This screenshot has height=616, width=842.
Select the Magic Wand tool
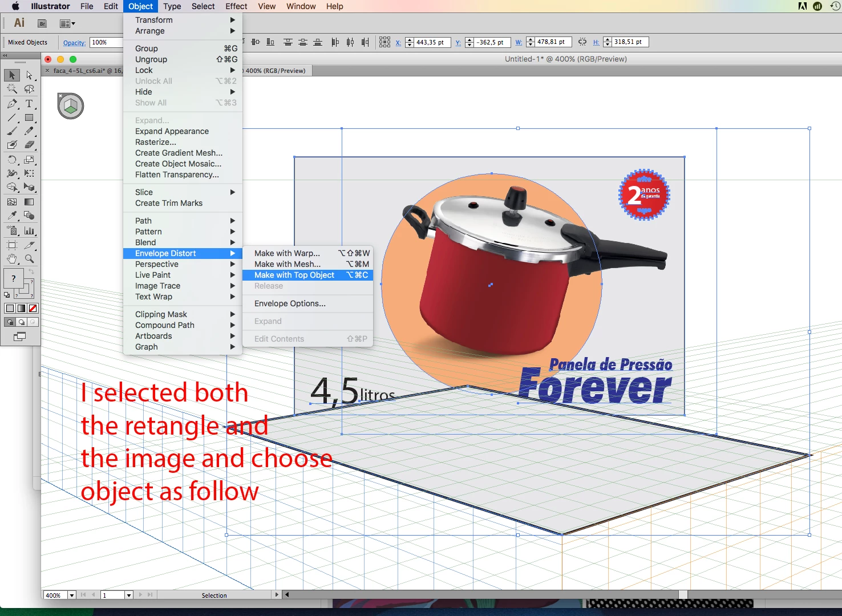(12, 90)
